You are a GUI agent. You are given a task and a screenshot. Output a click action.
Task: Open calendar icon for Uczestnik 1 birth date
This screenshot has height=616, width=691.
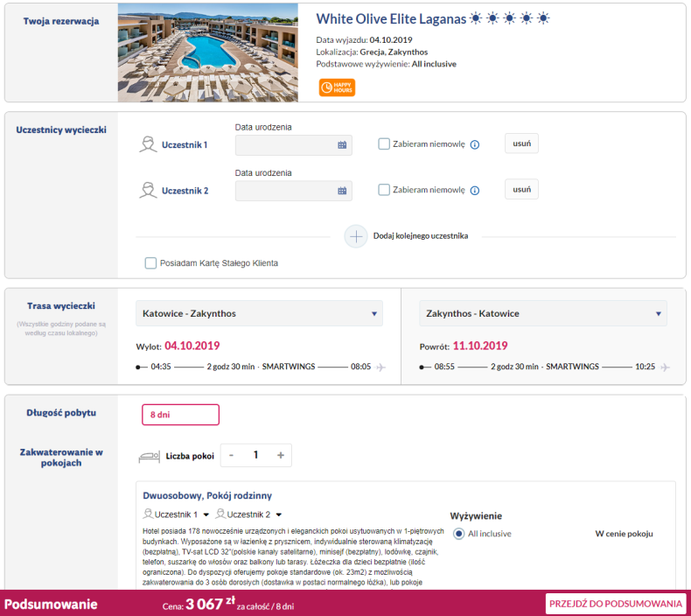342,145
